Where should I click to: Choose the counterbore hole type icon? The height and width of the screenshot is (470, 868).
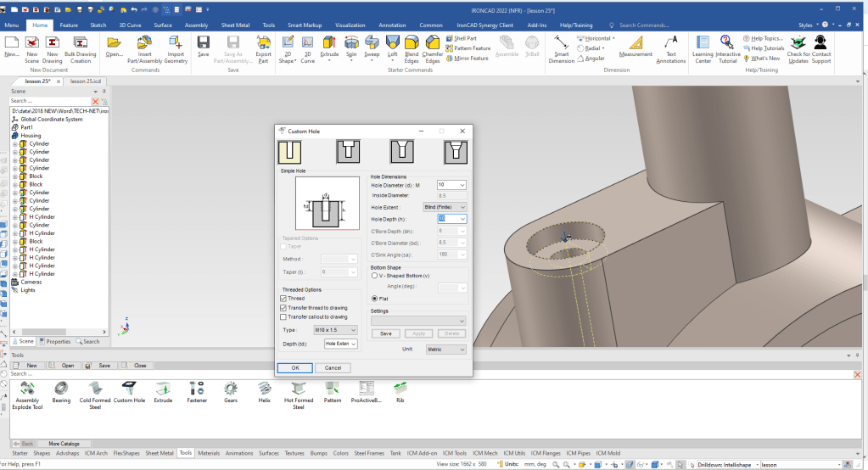click(x=348, y=152)
